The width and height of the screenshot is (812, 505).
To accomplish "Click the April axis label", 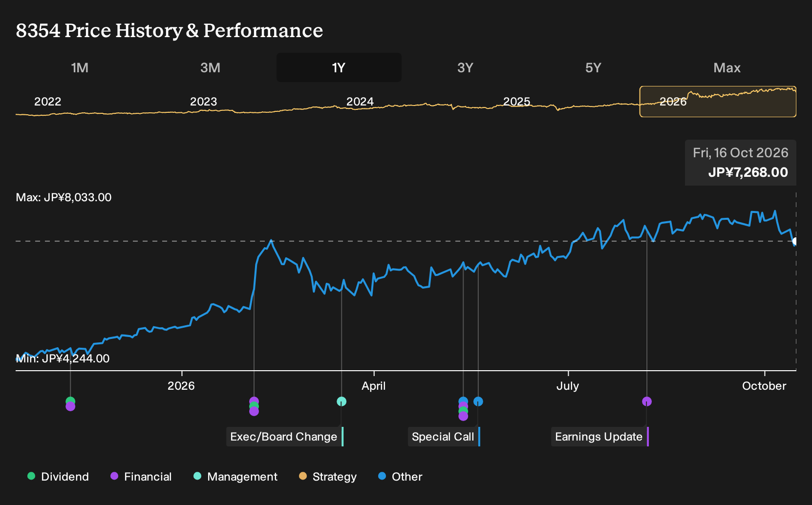I will [374, 386].
